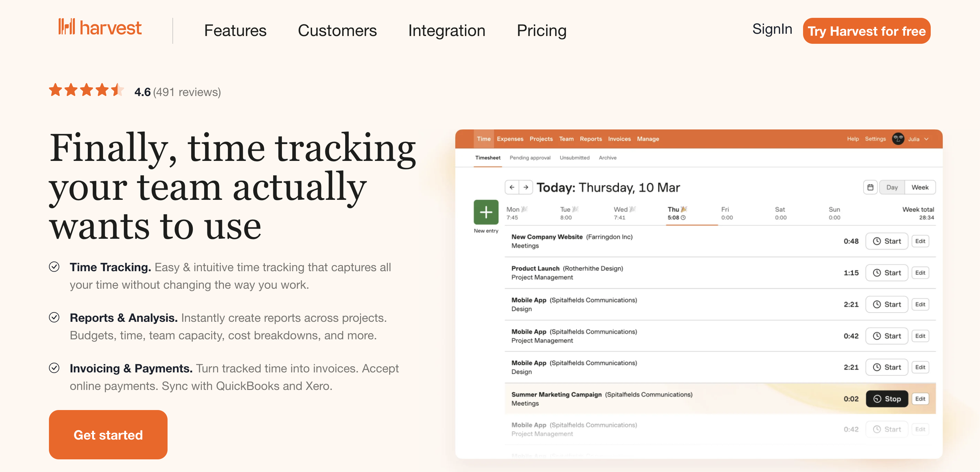
Task: Click checkmark icon beside Reports & Analysis
Action: [x=54, y=317]
